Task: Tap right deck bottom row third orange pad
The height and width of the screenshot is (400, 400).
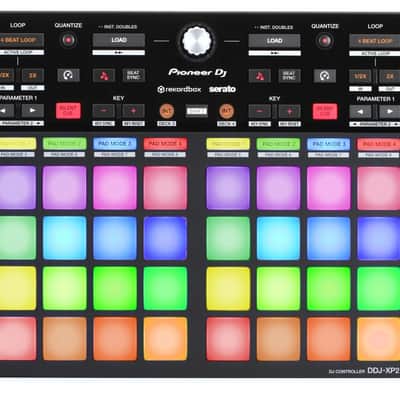Action: (x=329, y=339)
